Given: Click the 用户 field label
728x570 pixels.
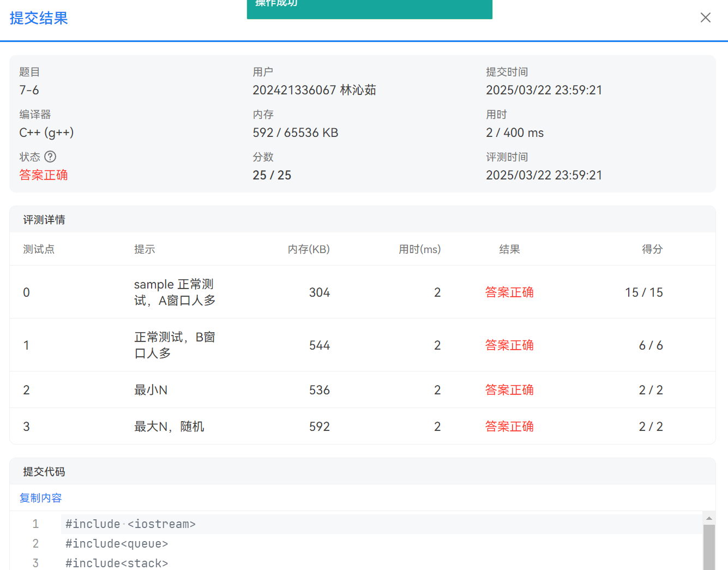Looking at the screenshot, I should [x=263, y=72].
